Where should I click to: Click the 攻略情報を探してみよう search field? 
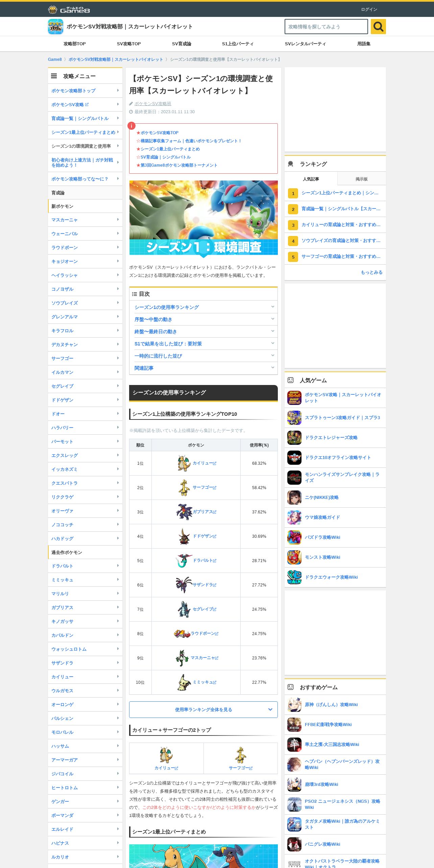(x=326, y=27)
